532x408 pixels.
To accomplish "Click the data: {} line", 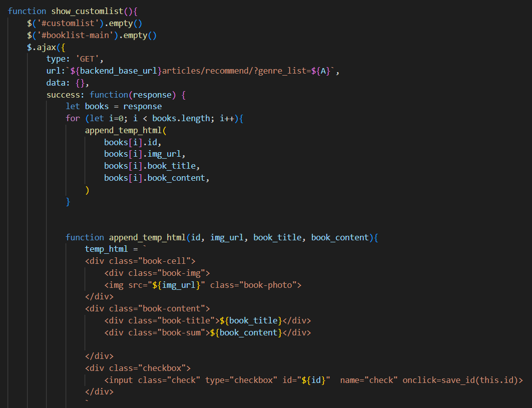I will [68, 83].
